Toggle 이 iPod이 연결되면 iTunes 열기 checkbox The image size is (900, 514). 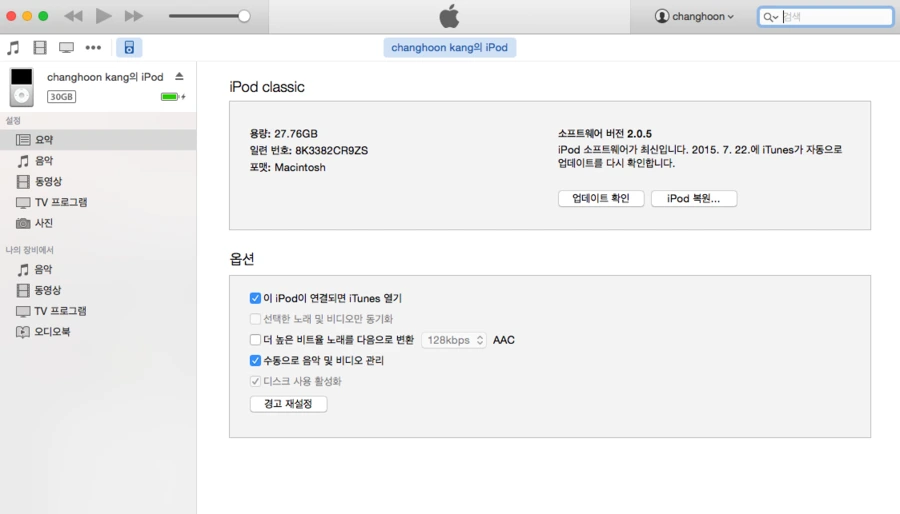[255, 298]
